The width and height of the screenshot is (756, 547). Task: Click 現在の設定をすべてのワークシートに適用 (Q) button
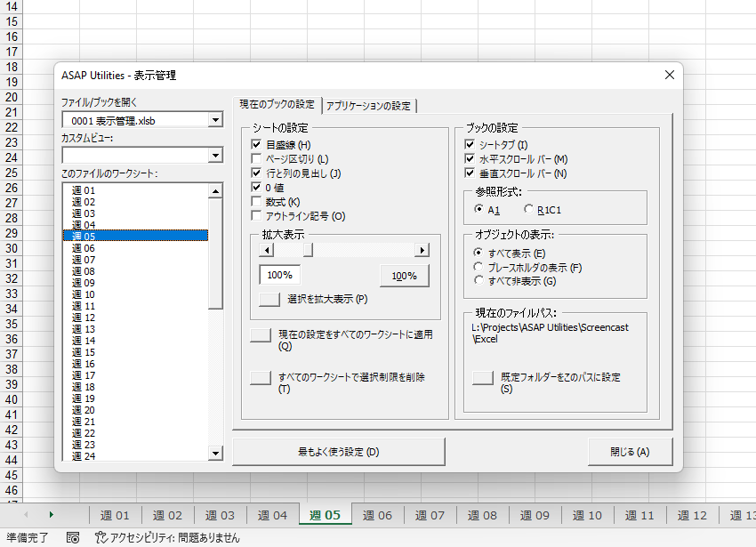(x=261, y=335)
